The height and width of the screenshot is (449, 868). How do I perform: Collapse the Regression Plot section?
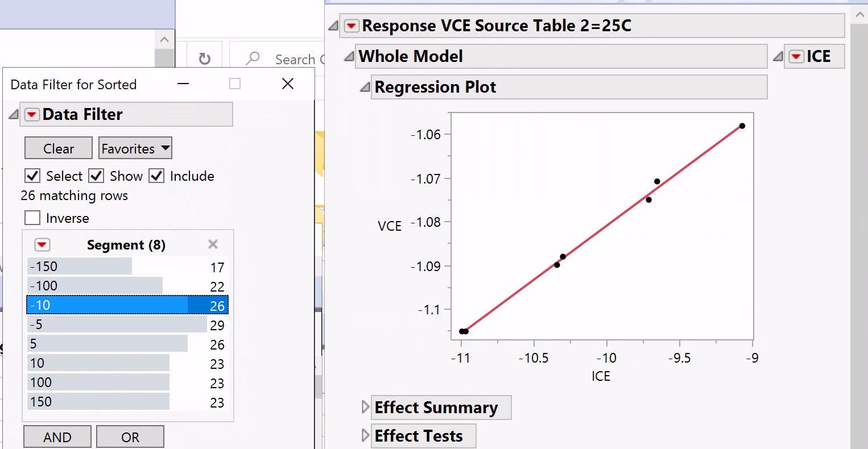[365, 88]
